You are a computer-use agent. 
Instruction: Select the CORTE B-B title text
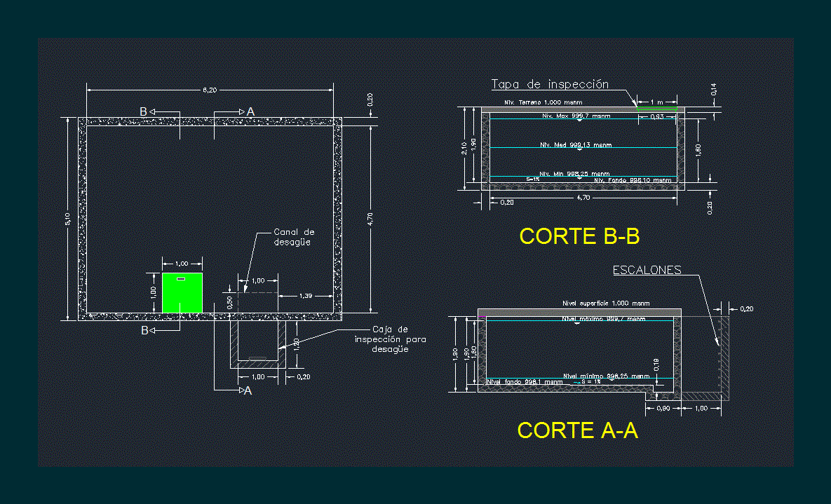pos(579,237)
